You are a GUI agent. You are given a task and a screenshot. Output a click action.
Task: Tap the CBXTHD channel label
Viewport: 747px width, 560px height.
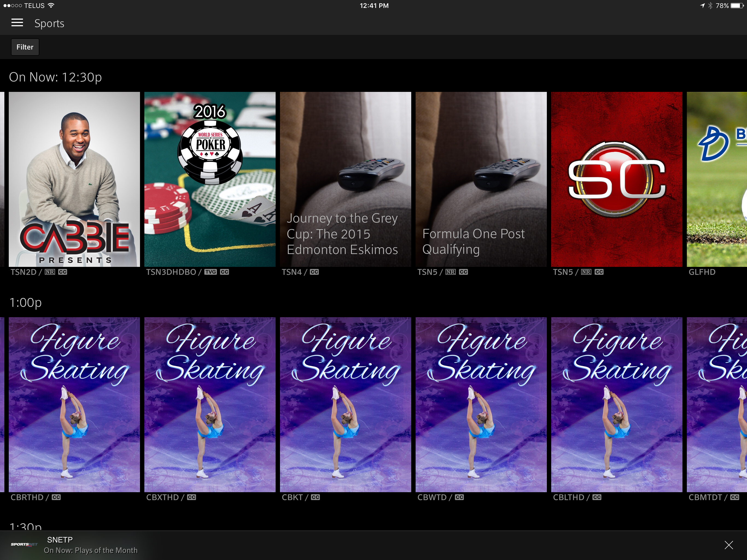162,497
